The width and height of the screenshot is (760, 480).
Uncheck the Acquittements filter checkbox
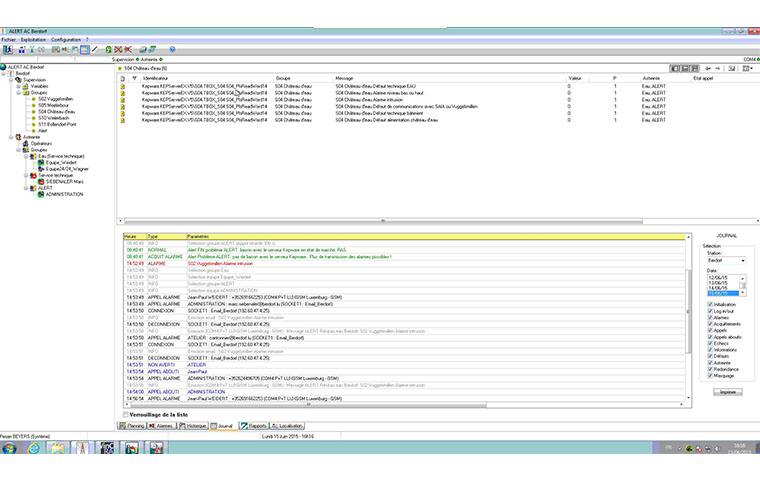click(710, 324)
